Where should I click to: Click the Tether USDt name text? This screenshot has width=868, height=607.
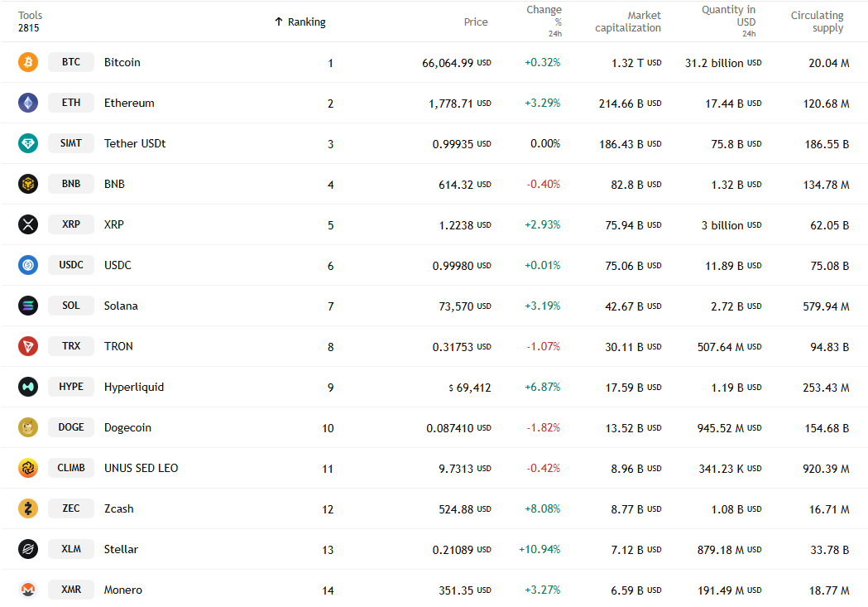pyautogui.click(x=135, y=143)
